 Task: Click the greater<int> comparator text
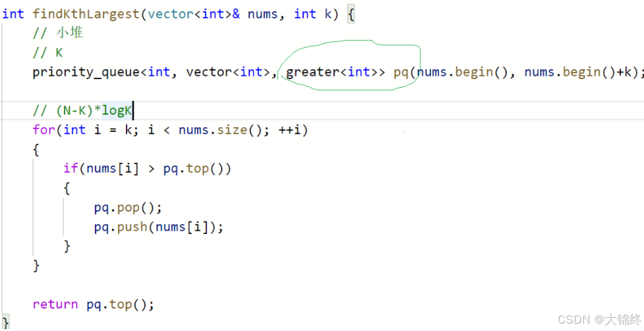[332, 73]
